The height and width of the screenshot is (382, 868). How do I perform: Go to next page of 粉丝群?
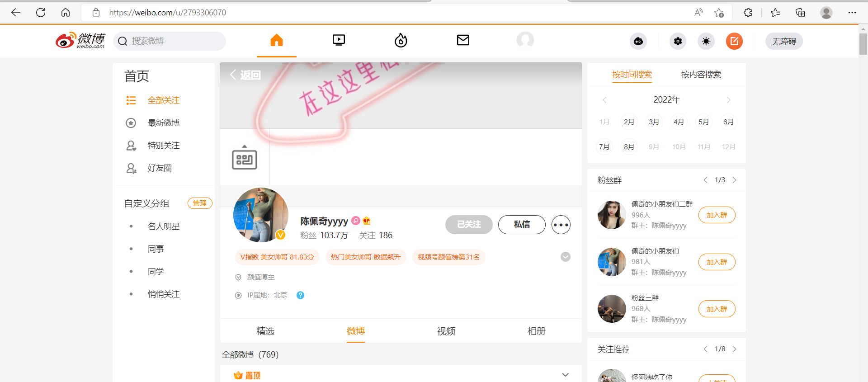point(734,180)
